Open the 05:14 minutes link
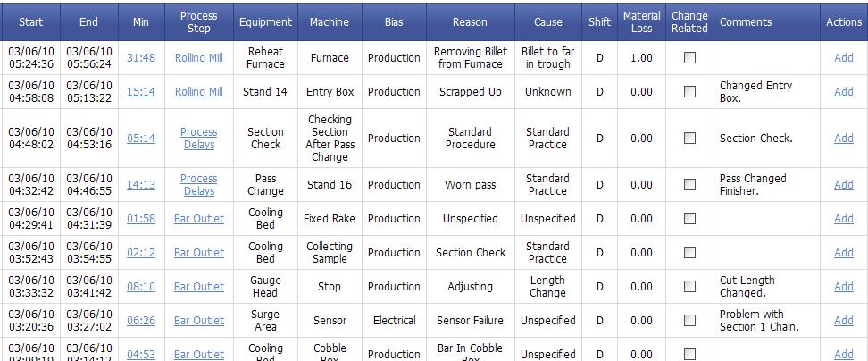The height and width of the screenshot is (361, 868). [x=140, y=139]
